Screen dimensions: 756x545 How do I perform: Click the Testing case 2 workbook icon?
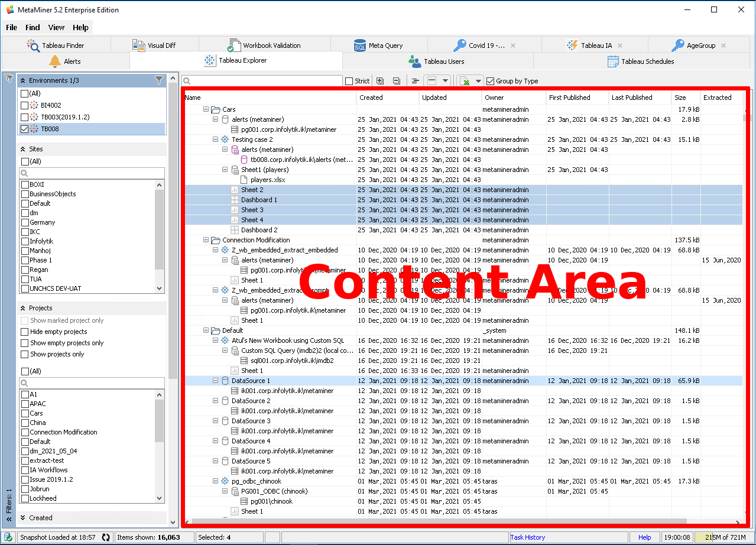point(225,140)
